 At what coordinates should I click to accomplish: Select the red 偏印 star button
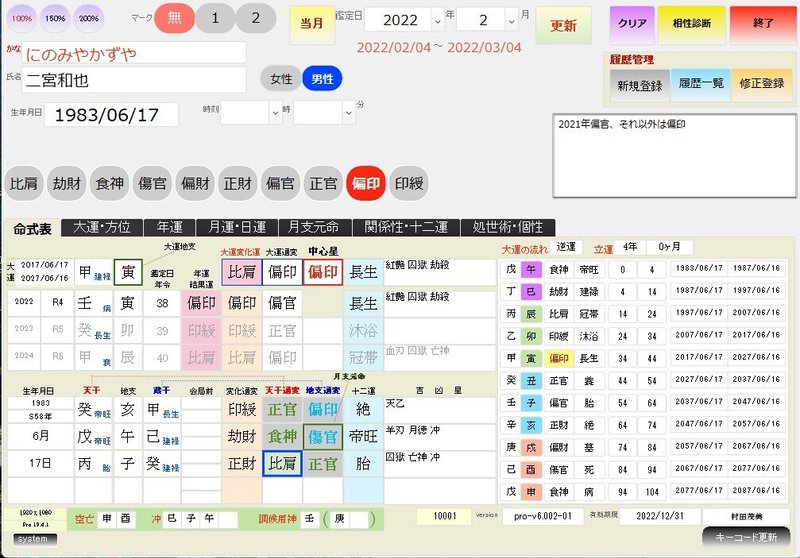point(366,183)
